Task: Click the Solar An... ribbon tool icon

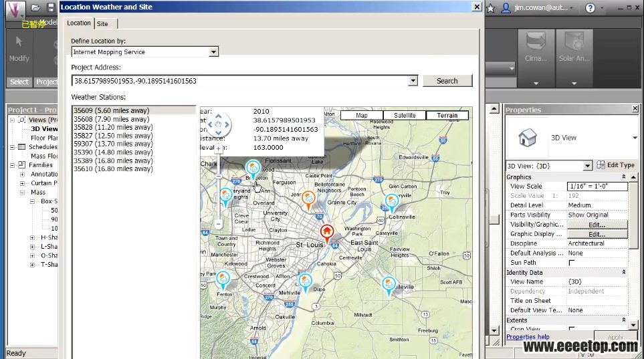Action: pyautogui.click(x=574, y=42)
